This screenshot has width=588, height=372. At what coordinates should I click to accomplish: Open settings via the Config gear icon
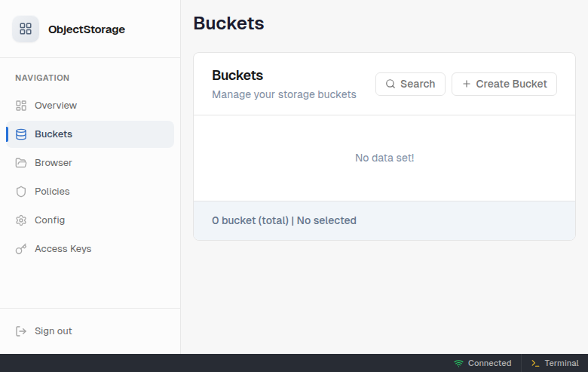click(21, 220)
